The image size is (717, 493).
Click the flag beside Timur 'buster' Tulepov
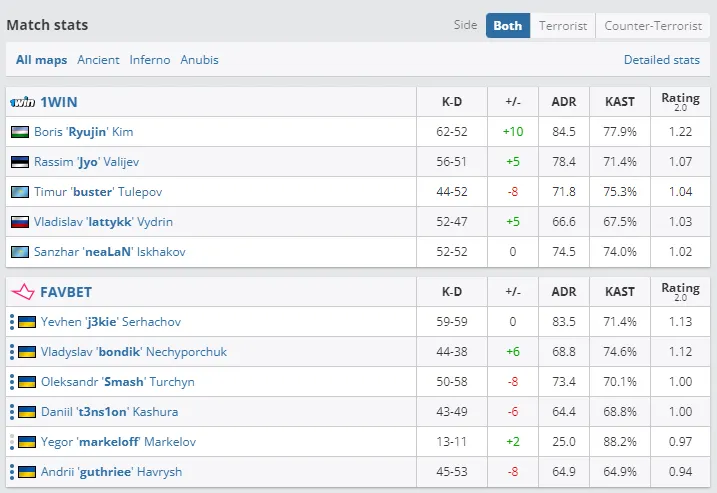point(20,192)
